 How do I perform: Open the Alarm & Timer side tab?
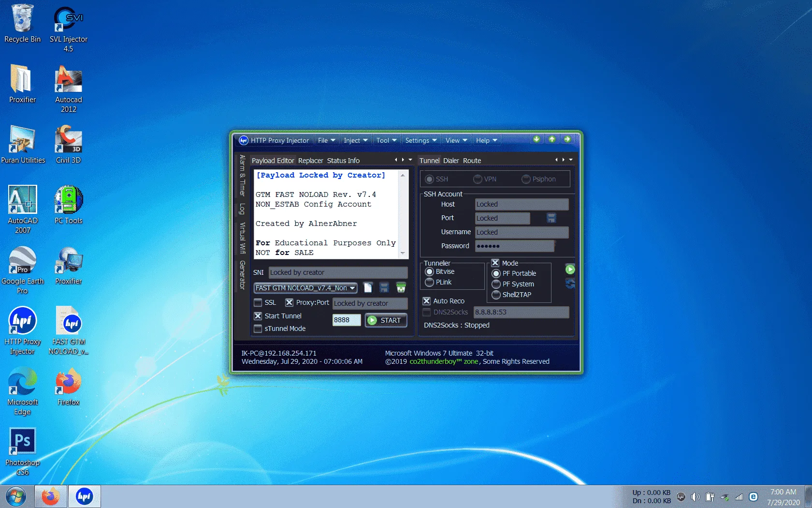pos(242,175)
